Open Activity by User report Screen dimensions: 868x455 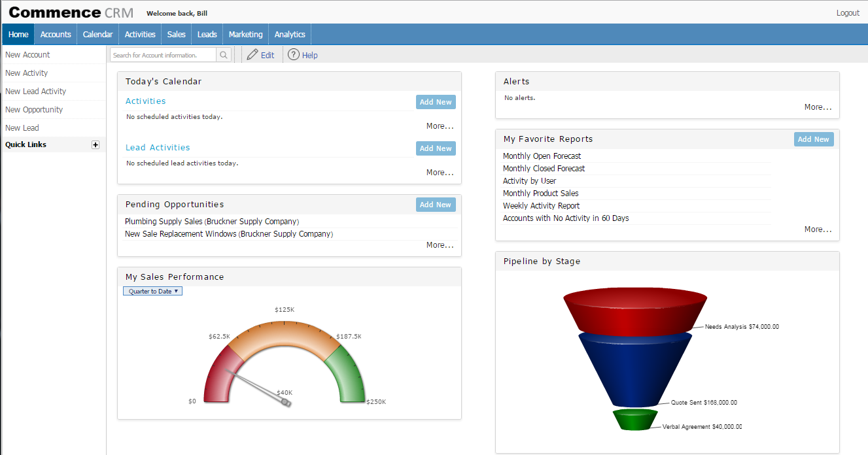click(529, 181)
